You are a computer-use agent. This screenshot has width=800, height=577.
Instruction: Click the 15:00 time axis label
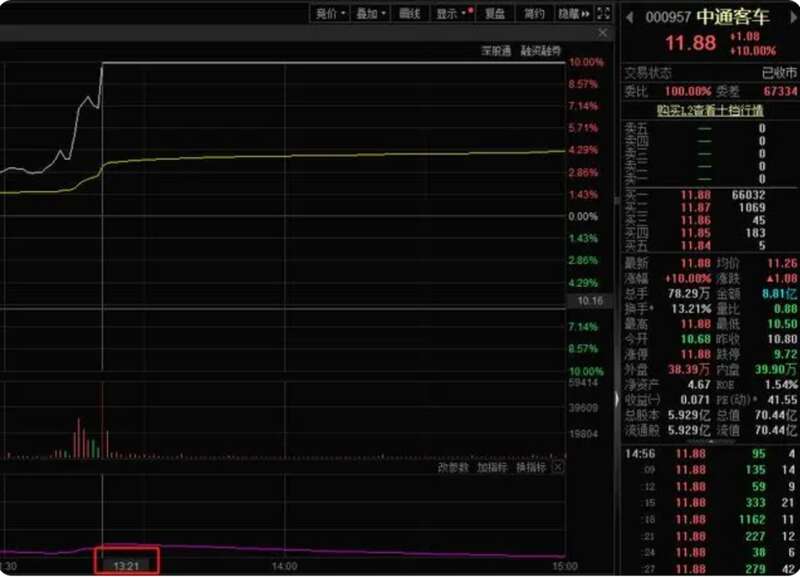[565, 566]
